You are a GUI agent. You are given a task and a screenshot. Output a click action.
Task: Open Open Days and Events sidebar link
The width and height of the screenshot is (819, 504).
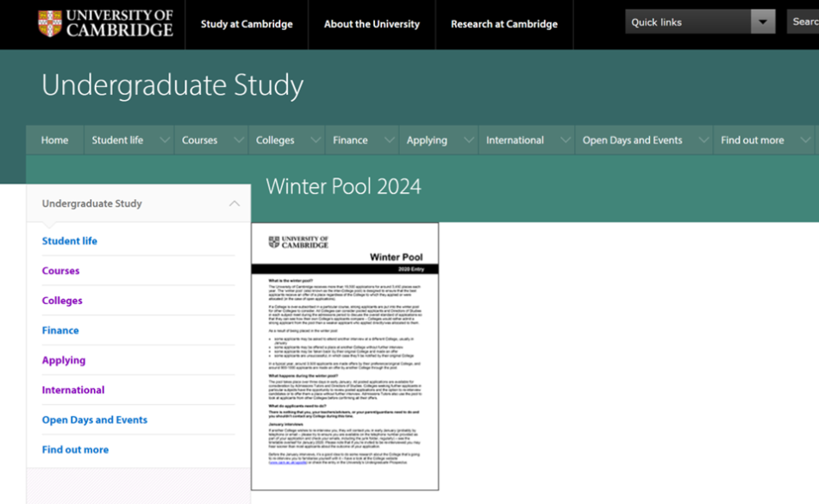click(x=95, y=420)
